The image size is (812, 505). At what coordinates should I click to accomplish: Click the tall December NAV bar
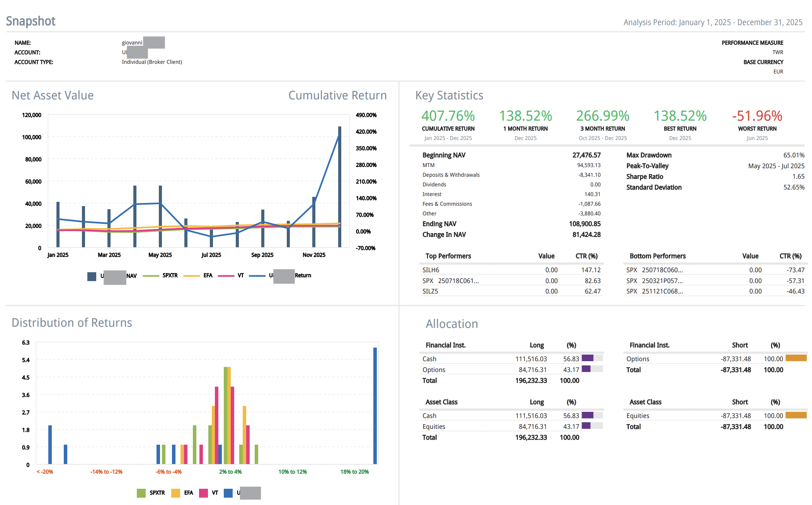pyautogui.click(x=340, y=186)
